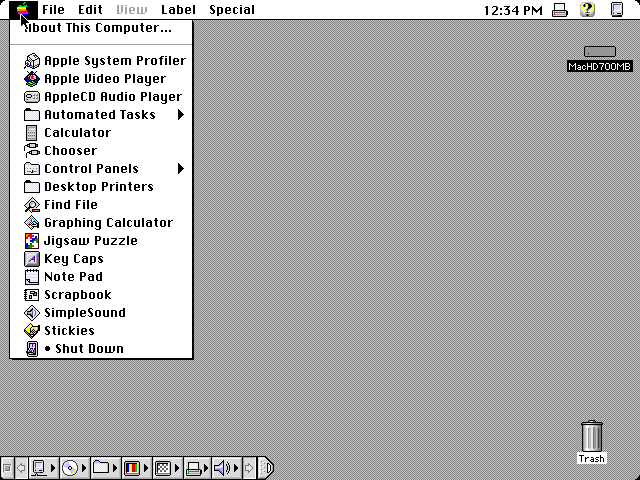Click the Control Strip left scroll arrow
This screenshot has width=640, height=480.
click(x=21, y=468)
